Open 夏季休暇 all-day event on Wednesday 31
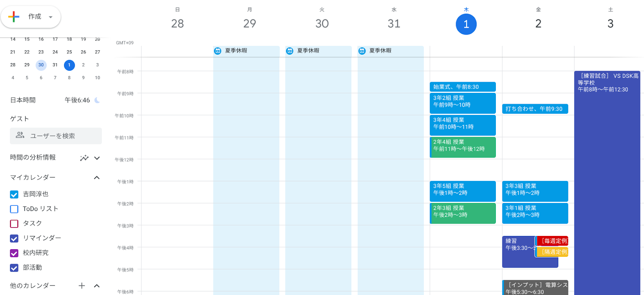 pyautogui.click(x=390, y=51)
